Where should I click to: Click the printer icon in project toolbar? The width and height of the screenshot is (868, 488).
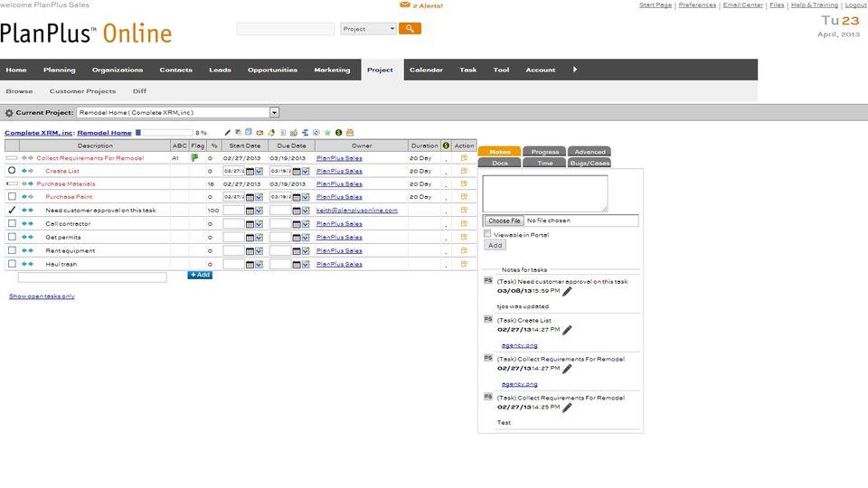pyautogui.click(x=350, y=133)
